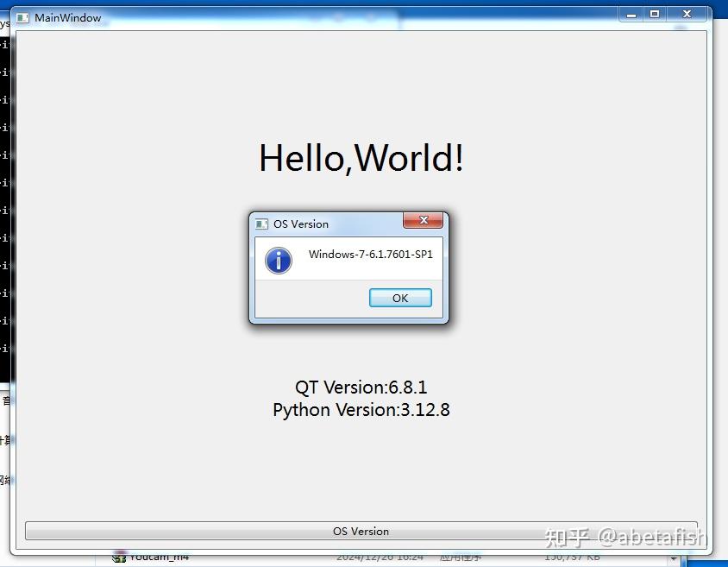Click the OS Version button at the bottom
This screenshot has height=567, width=728.
[361, 532]
